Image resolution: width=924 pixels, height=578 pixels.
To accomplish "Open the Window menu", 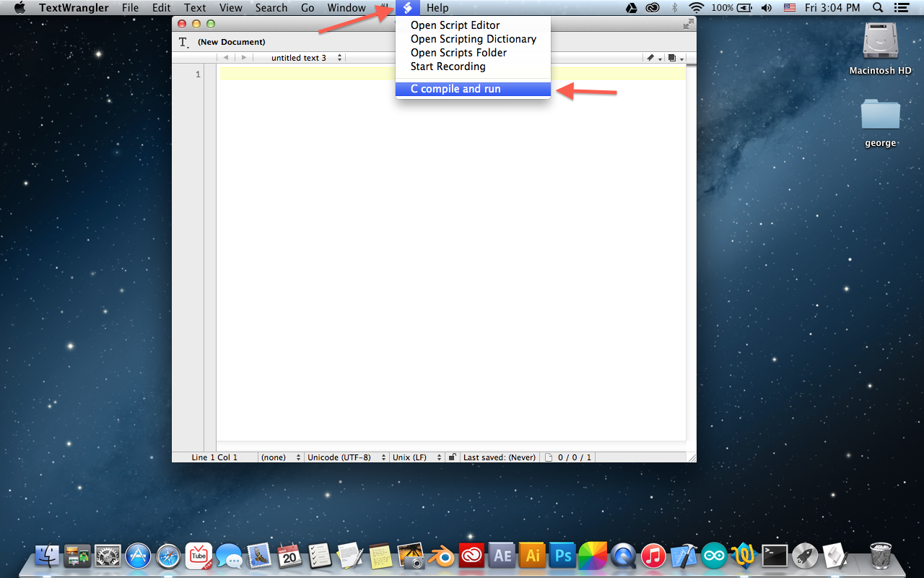I will [x=346, y=8].
